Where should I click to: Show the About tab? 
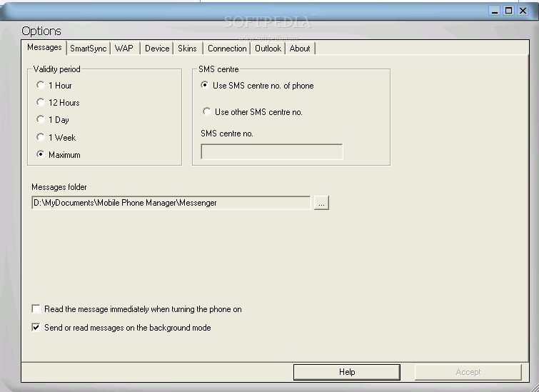[x=300, y=49]
